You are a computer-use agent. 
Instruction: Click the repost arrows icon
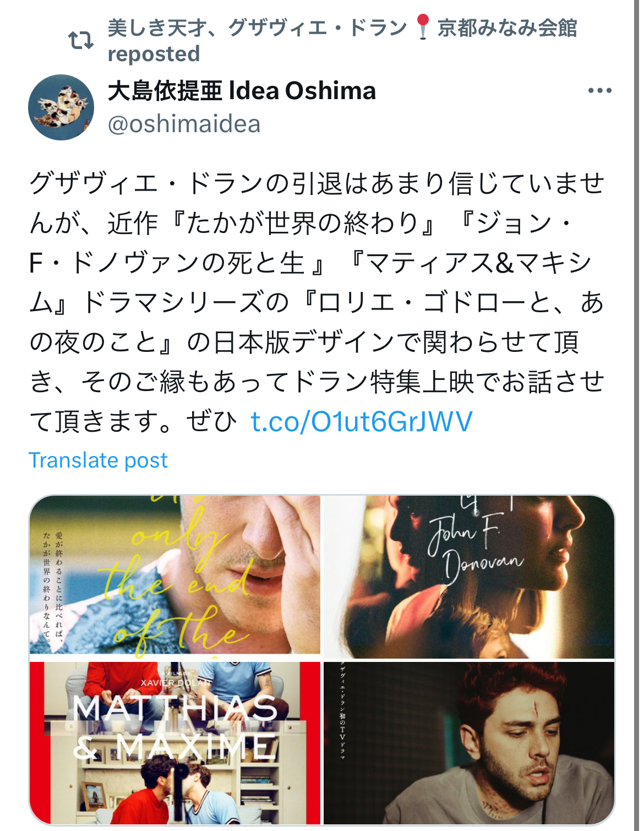[81, 41]
